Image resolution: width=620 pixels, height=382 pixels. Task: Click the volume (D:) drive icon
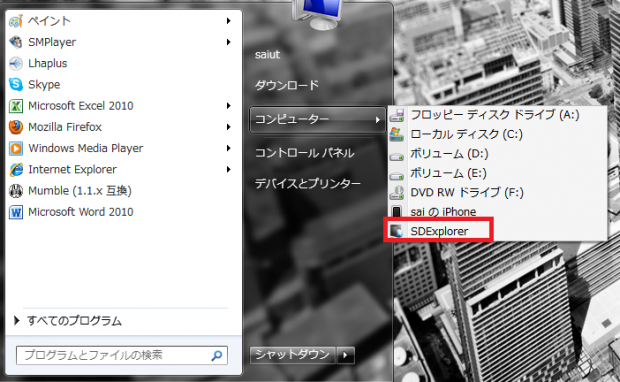point(397,156)
